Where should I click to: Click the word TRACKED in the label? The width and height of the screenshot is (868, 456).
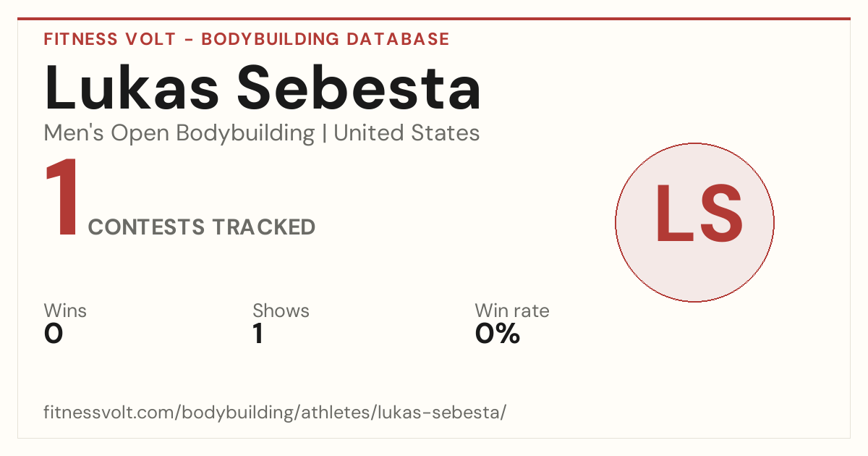coord(263,227)
